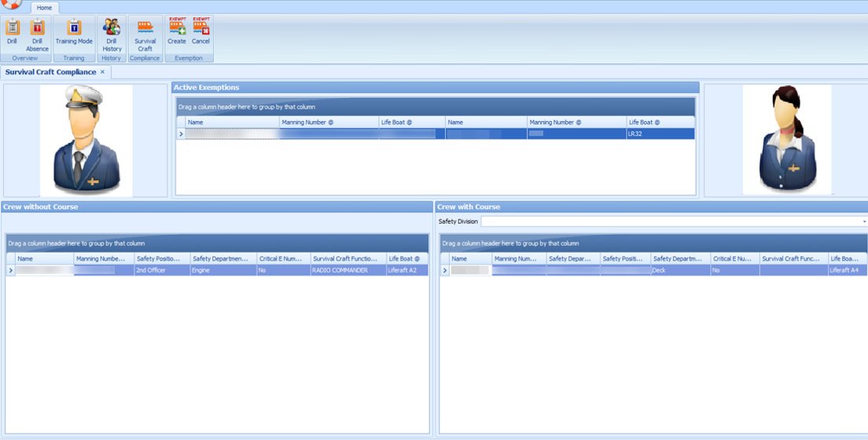Click the Active Exemptions group-by panel
The image size is (868, 440).
[436, 107]
